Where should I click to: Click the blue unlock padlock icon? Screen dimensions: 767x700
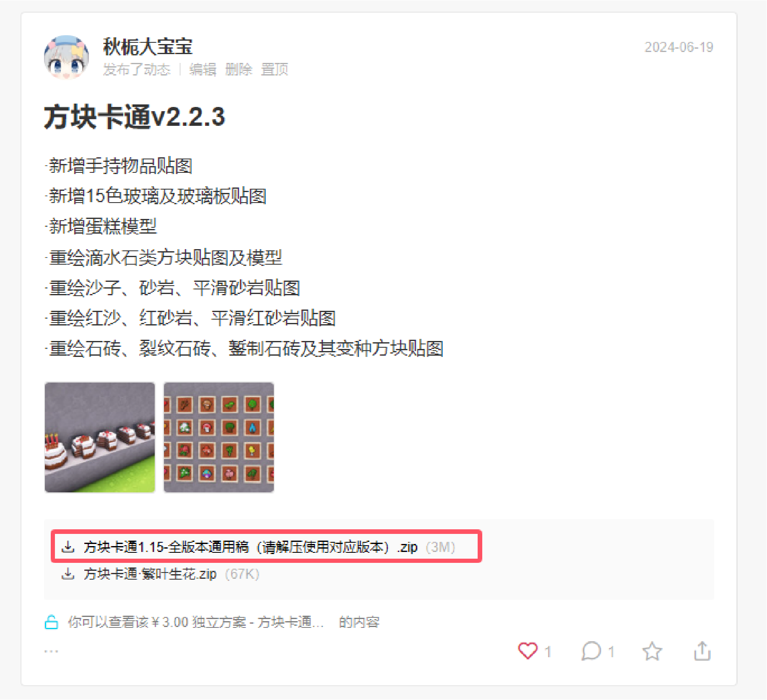click(51, 622)
